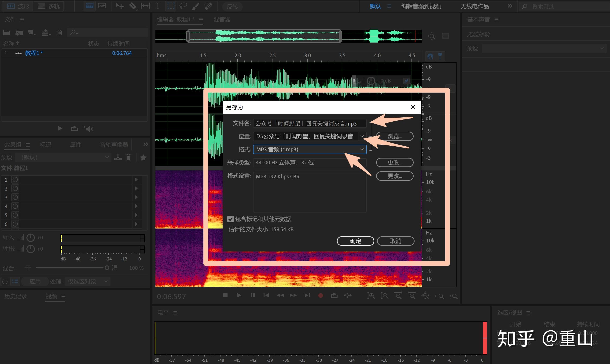This screenshot has width=610, height=364.
Task: Select the Lasso selection tool
Action: [183, 6]
